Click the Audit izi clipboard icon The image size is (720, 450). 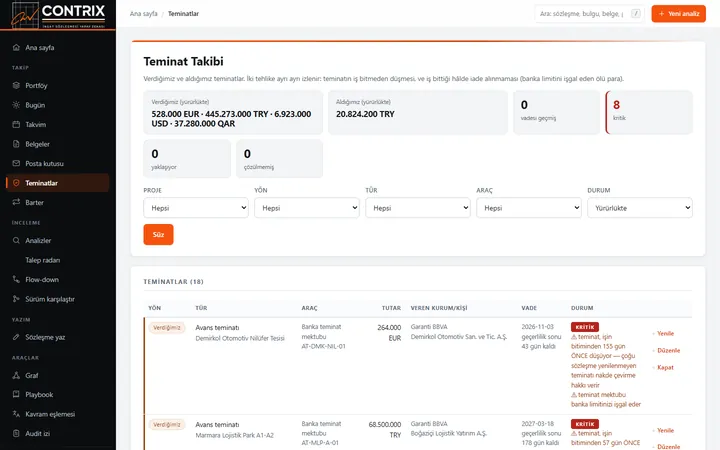[16, 433]
